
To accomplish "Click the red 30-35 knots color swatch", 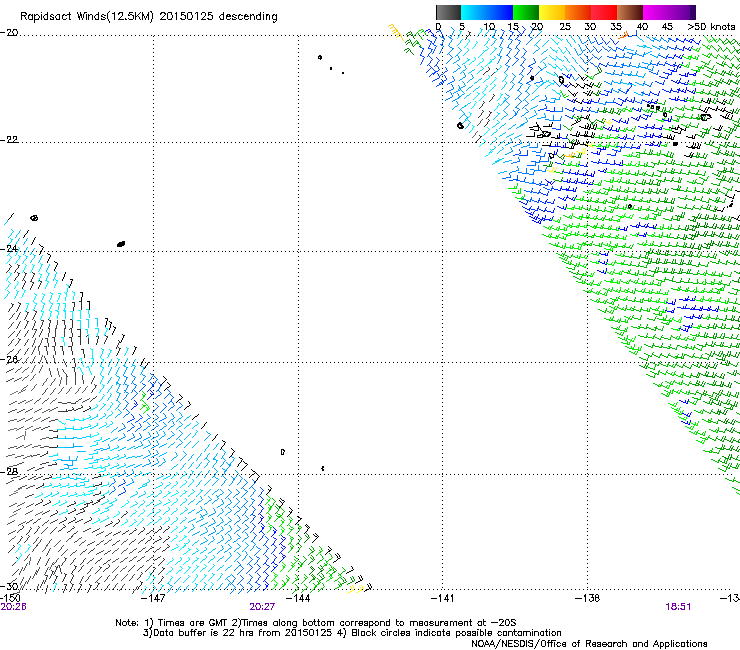I will click(x=604, y=12).
